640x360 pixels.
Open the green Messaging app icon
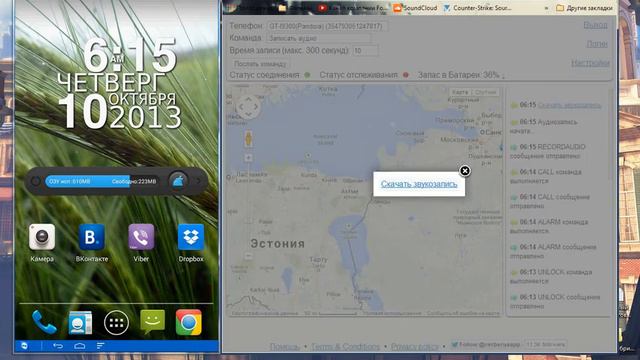pos(152,322)
